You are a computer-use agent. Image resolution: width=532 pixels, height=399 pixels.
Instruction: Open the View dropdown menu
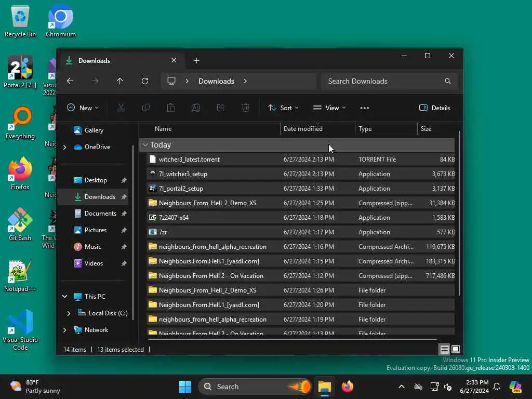pos(329,108)
